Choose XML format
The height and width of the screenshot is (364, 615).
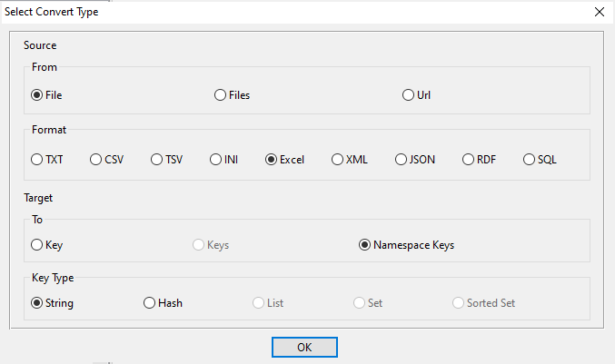(338, 159)
